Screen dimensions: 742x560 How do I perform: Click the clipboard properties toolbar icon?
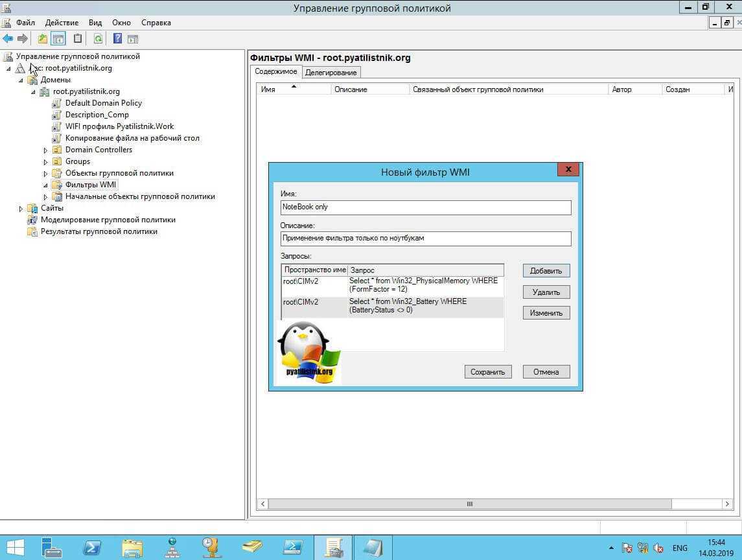pyautogui.click(x=78, y=39)
